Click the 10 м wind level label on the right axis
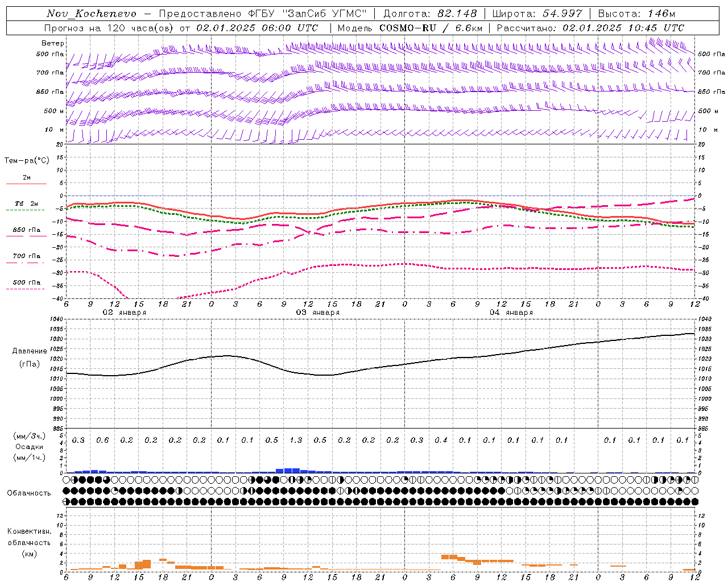The width and height of the screenshot is (728, 582). (x=708, y=130)
